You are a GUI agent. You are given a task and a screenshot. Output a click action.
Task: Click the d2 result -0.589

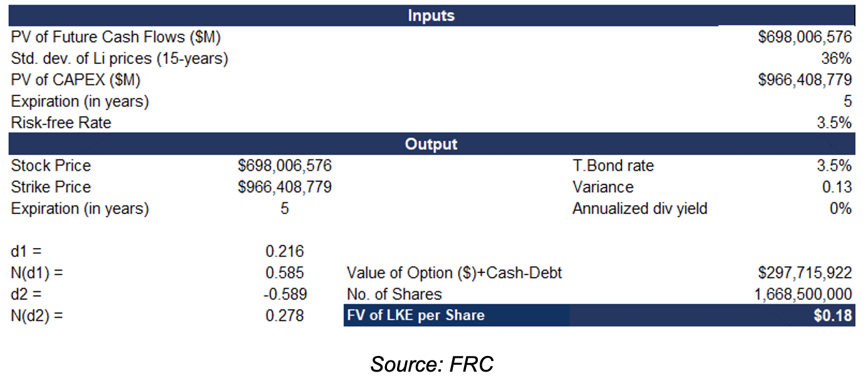point(285,294)
